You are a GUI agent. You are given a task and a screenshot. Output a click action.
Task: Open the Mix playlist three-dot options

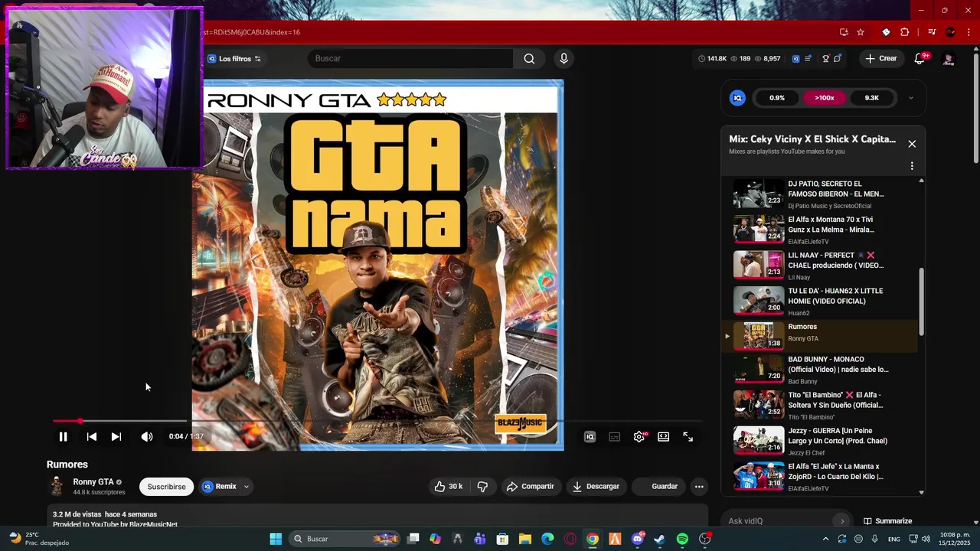point(912,166)
